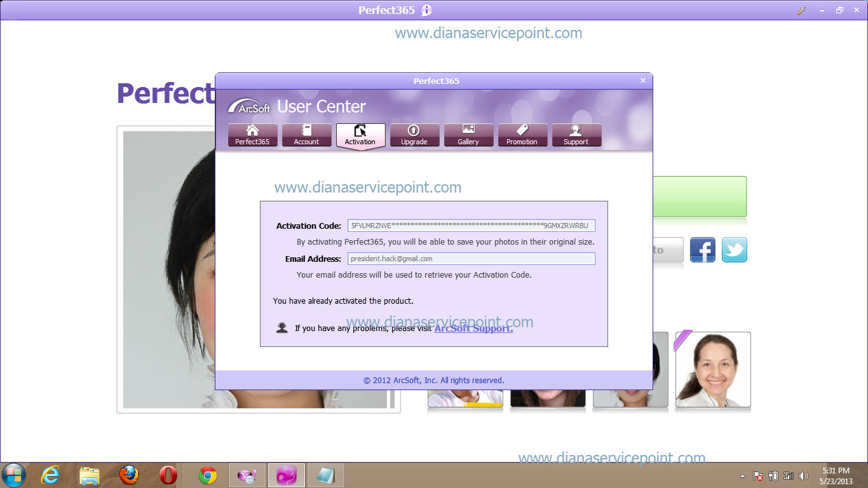This screenshot has width=868, height=488.
Task: Launch Opera from the taskbar
Action: point(168,475)
